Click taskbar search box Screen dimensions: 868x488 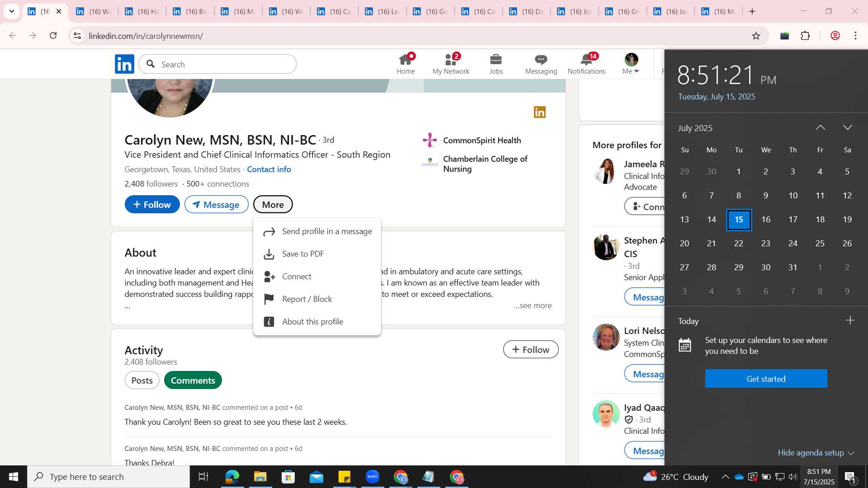point(108,477)
